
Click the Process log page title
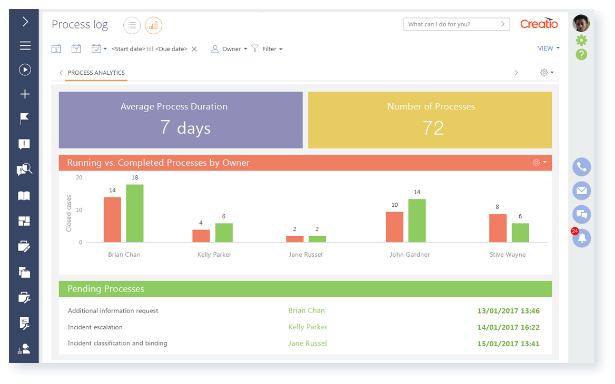coord(80,25)
